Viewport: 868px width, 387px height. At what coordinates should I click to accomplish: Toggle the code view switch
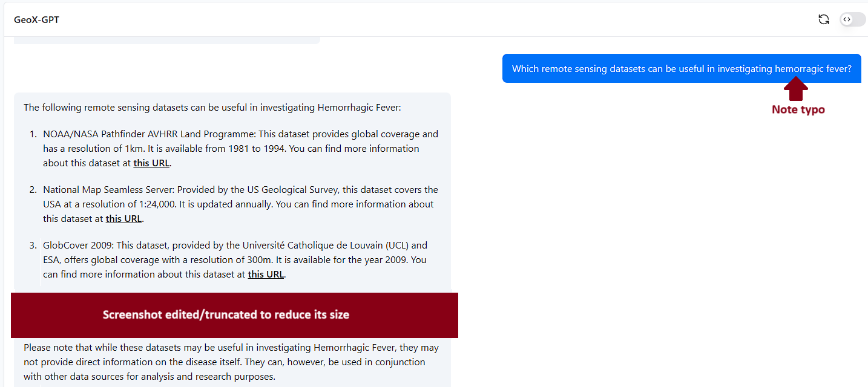[852, 19]
